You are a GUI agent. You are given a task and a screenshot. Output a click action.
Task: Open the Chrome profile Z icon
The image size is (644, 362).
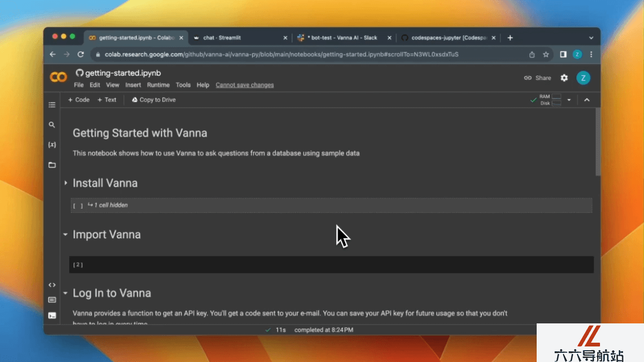tap(577, 54)
